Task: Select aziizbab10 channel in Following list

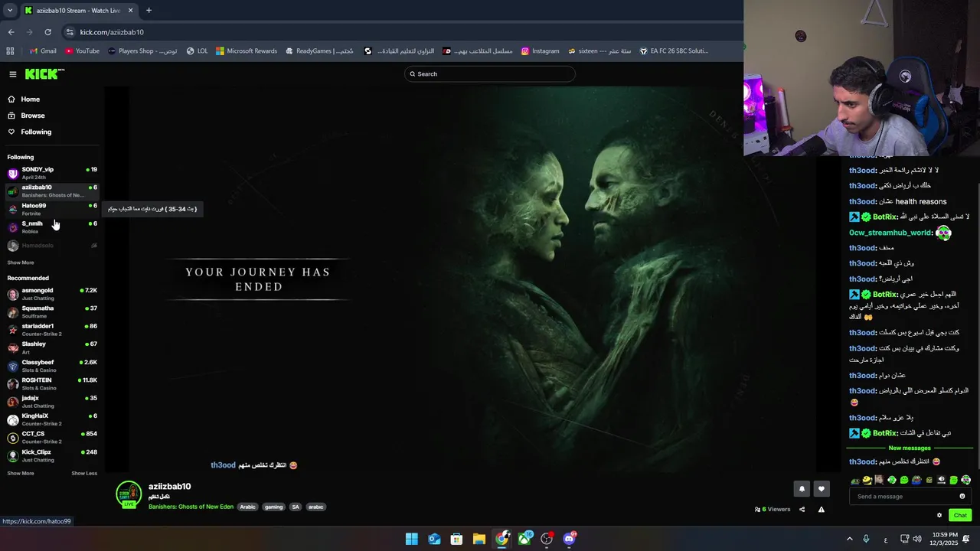Action: 52,191
